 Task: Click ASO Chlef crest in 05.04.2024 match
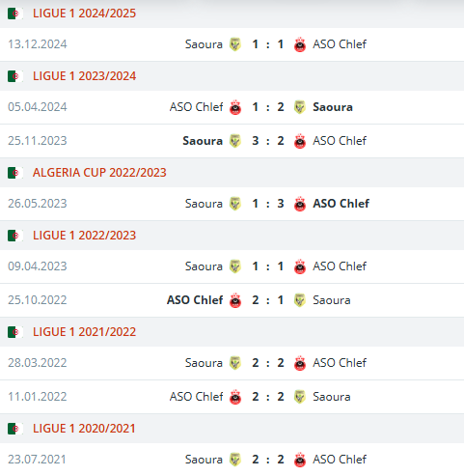click(235, 107)
